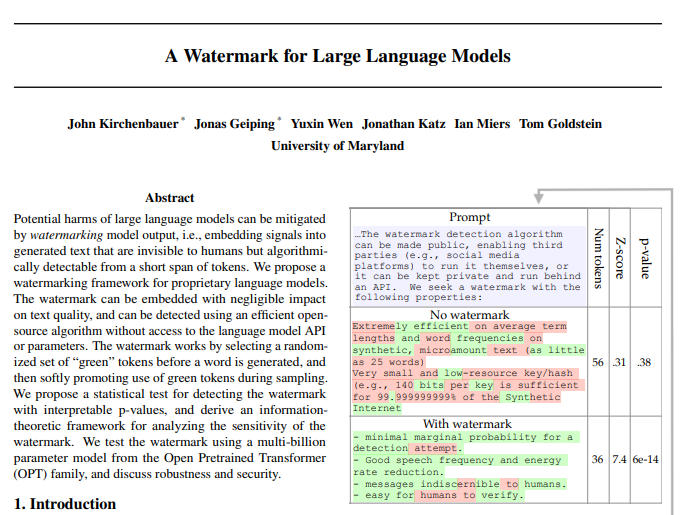This screenshot has width=680, height=515.
Task: Click the Num tokens value 36
Action: (597, 459)
